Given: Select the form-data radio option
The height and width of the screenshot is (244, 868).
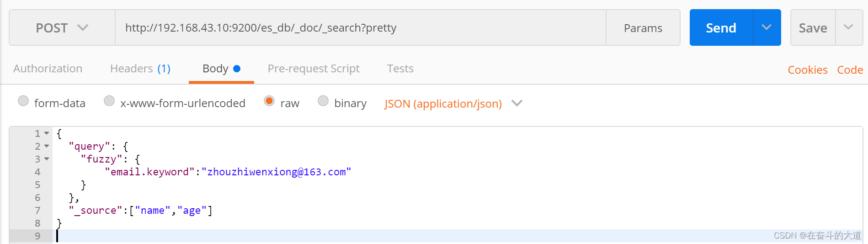Looking at the screenshot, I should coord(23,101).
